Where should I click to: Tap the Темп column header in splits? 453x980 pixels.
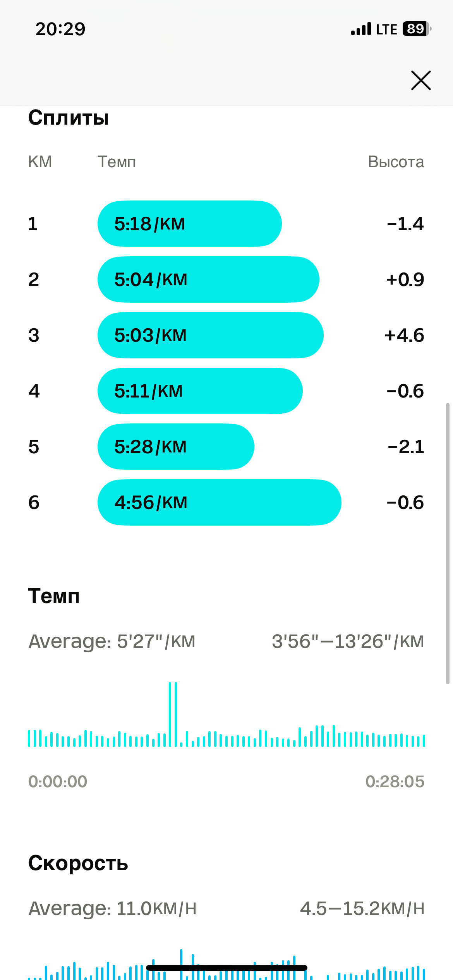pos(117,162)
